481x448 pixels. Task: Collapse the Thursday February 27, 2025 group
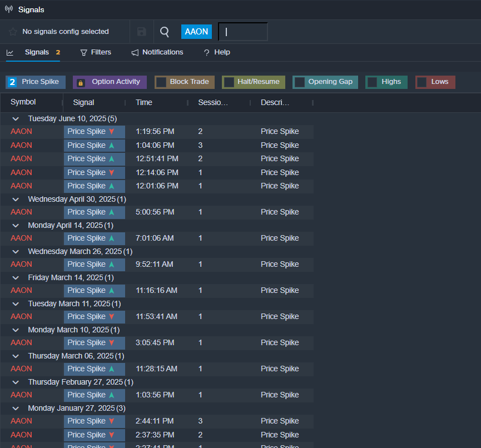[16, 382]
